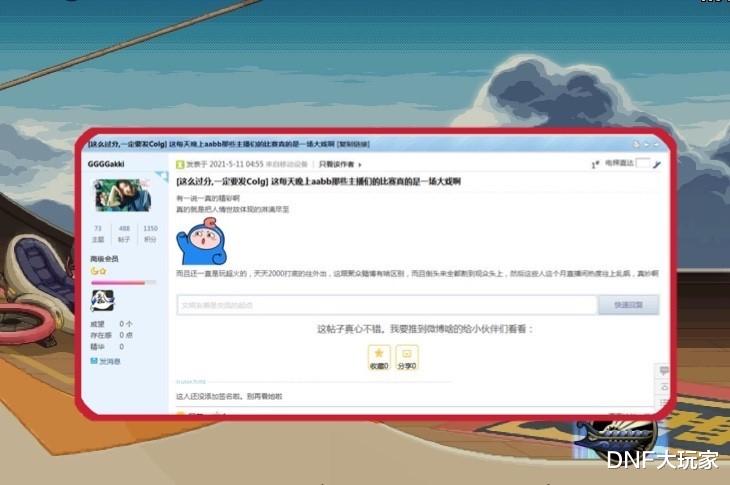Click the share (分享) button
This screenshot has height=485, width=730.
click(x=407, y=357)
